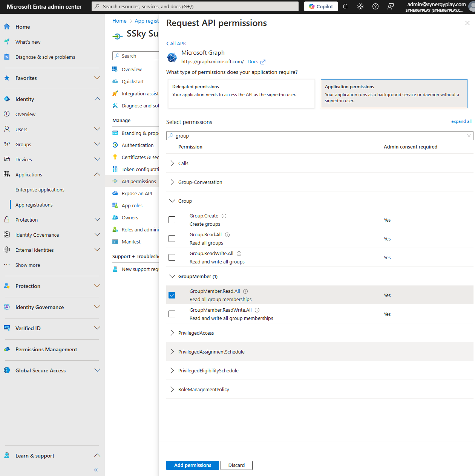Click the Groups icon in sidebar
Screen dimensions: 475x476
(x=7, y=144)
